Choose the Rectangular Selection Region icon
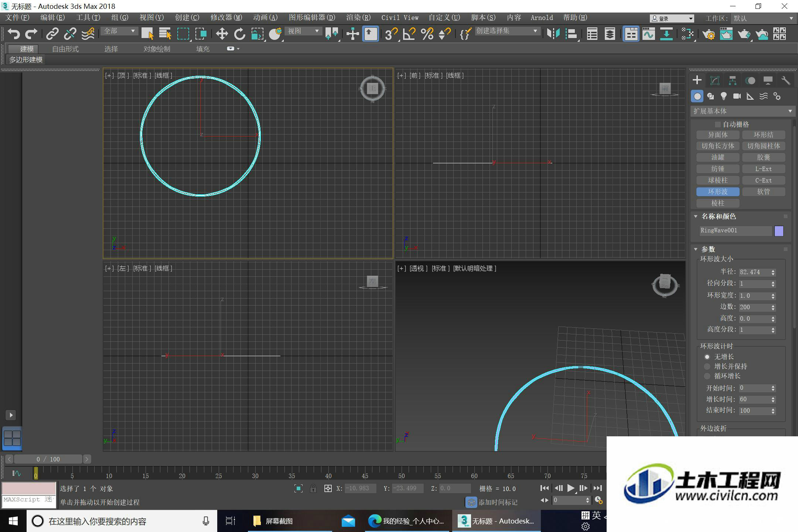798x532 pixels. coord(183,34)
